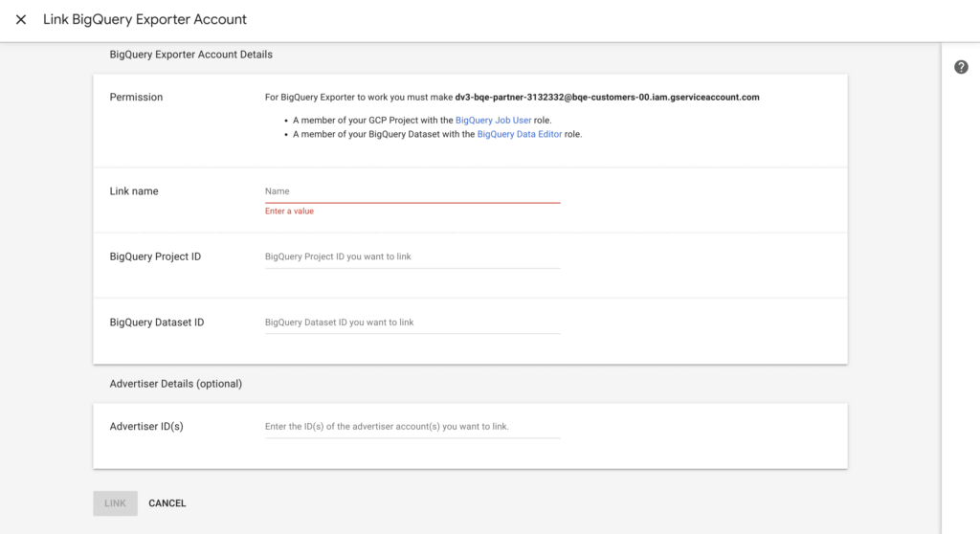This screenshot has width=980, height=534.
Task: Click 'BigQuery Exporter Account Details' heading
Action: 191,55
